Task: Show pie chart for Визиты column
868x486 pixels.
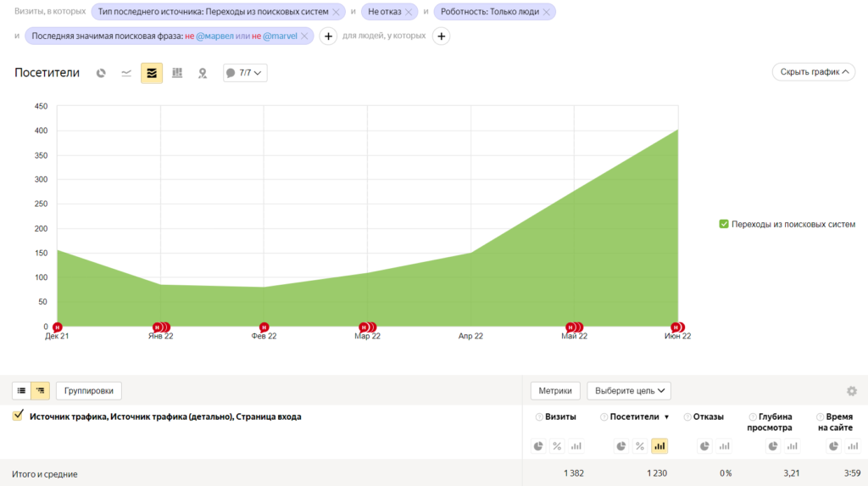Action: 538,446
